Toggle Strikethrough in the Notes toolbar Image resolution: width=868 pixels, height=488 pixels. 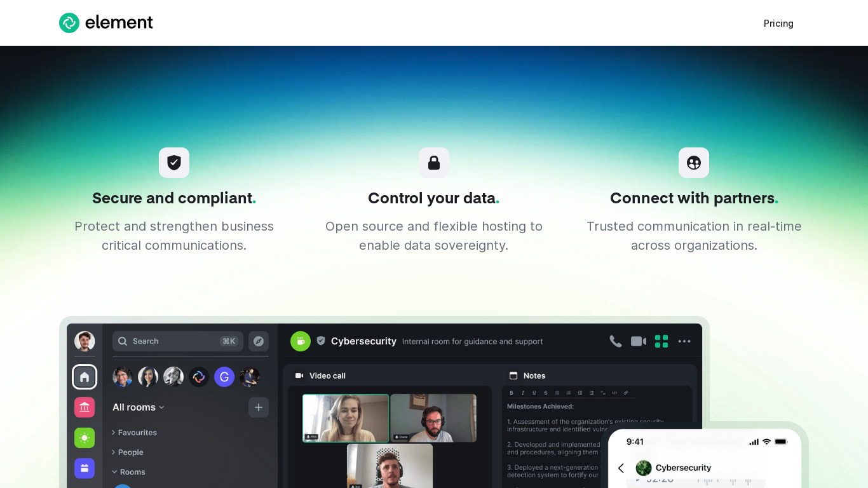(x=546, y=393)
